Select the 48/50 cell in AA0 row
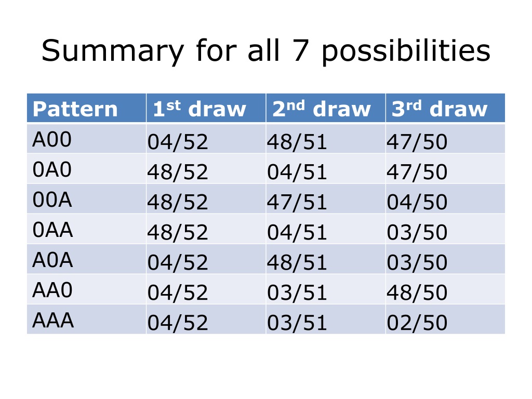 [x=445, y=289]
